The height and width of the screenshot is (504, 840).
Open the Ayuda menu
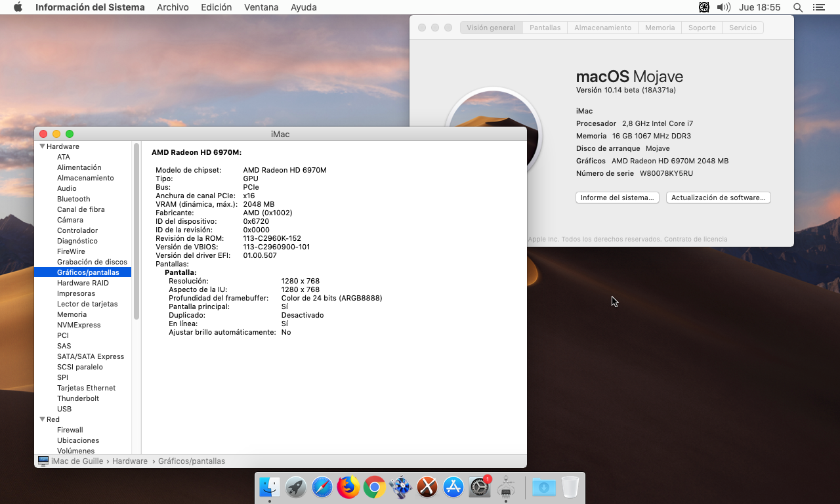pos(304,7)
